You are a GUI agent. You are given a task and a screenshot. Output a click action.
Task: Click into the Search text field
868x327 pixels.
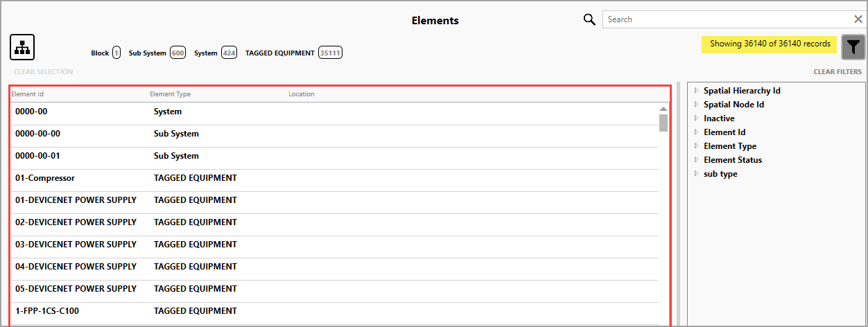click(x=724, y=19)
